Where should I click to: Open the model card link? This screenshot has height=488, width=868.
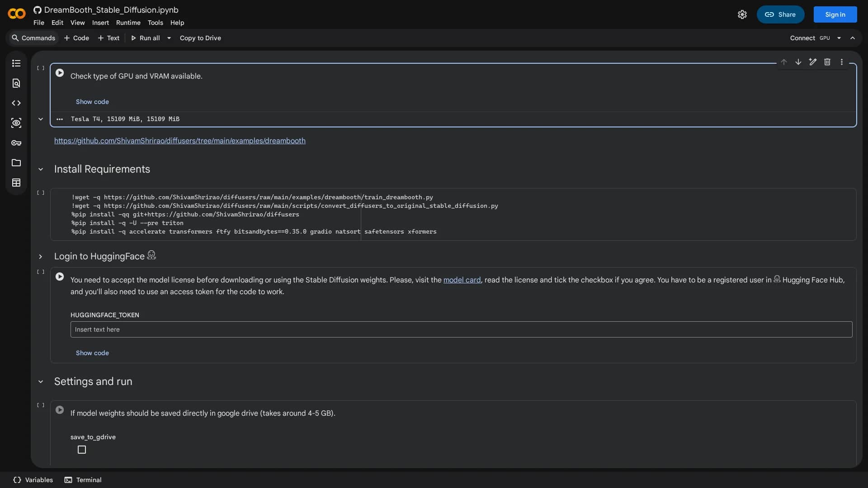click(x=462, y=280)
